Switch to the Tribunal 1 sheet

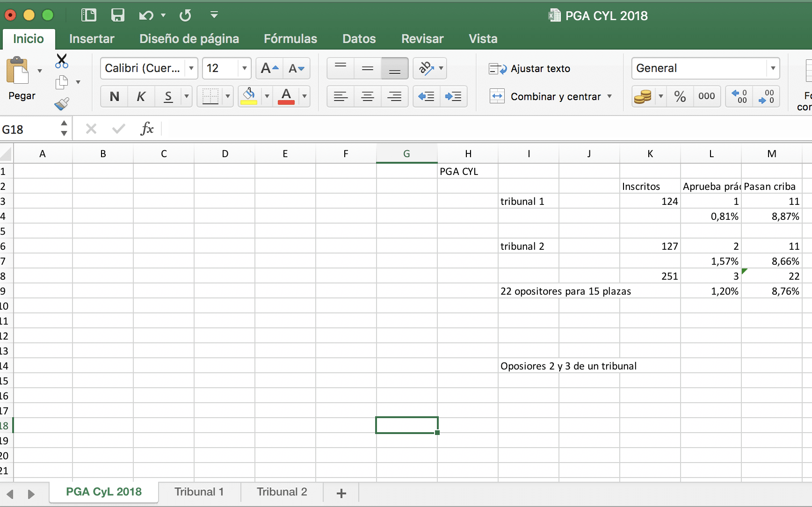click(199, 492)
